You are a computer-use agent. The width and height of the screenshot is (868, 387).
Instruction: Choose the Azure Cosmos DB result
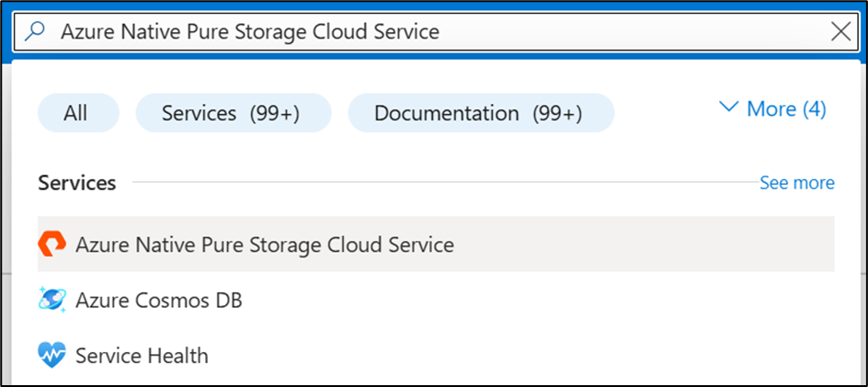[159, 300]
